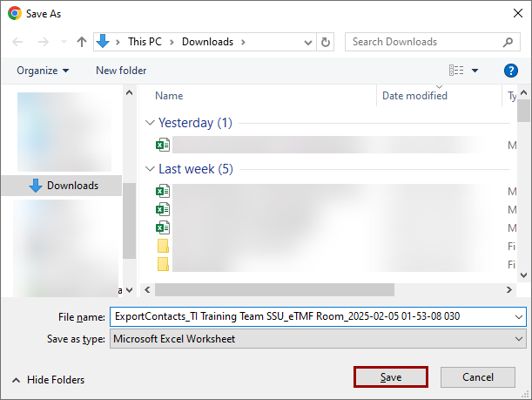Screen dimensions: 532x400
Task: Open the Help question mark icon
Action: point(511,71)
